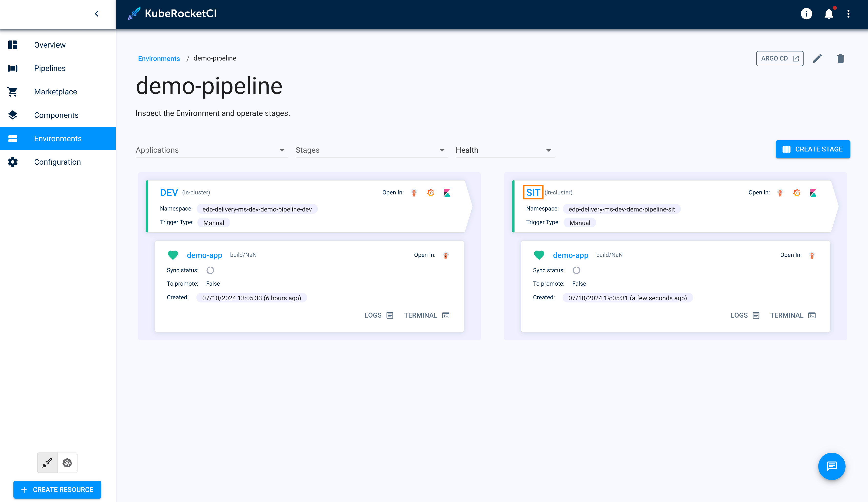The image size is (868, 502).
Task: Open Grafana icon for DEV stage
Action: click(x=431, y=192)
